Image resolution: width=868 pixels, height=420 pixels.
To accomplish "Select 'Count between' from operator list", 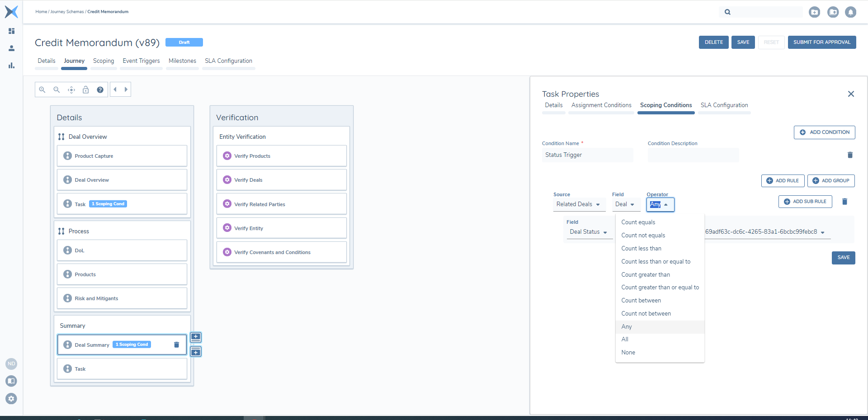I will click(641, 301).
